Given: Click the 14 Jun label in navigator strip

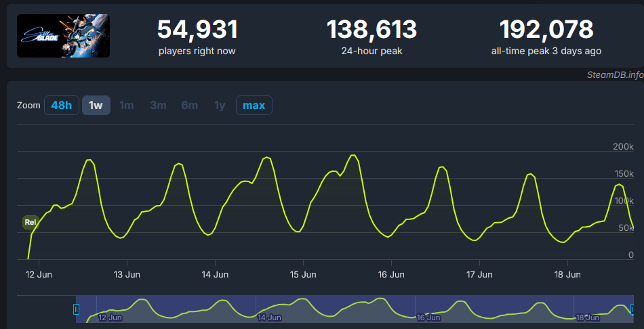Looking at the screenshot, I should [x=269, y=317].
